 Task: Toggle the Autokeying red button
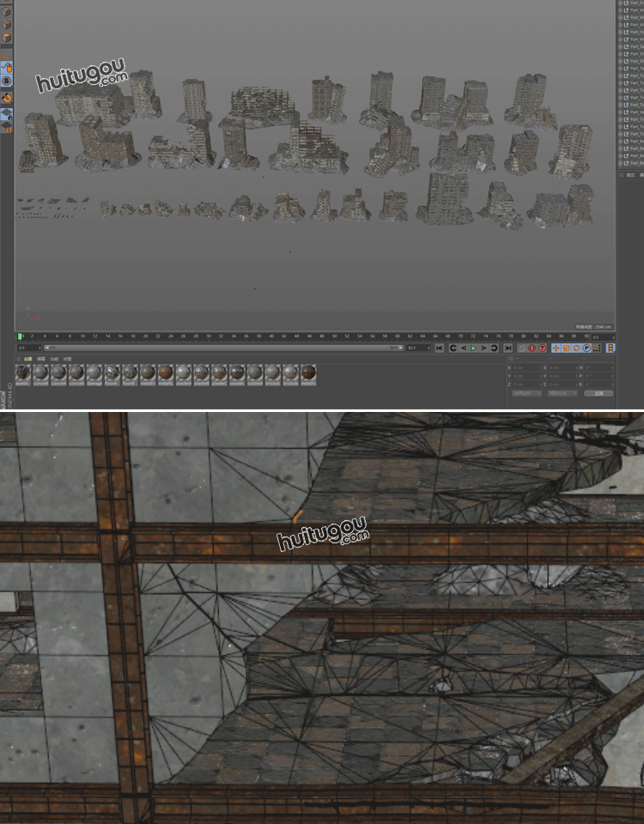point(532,348)
